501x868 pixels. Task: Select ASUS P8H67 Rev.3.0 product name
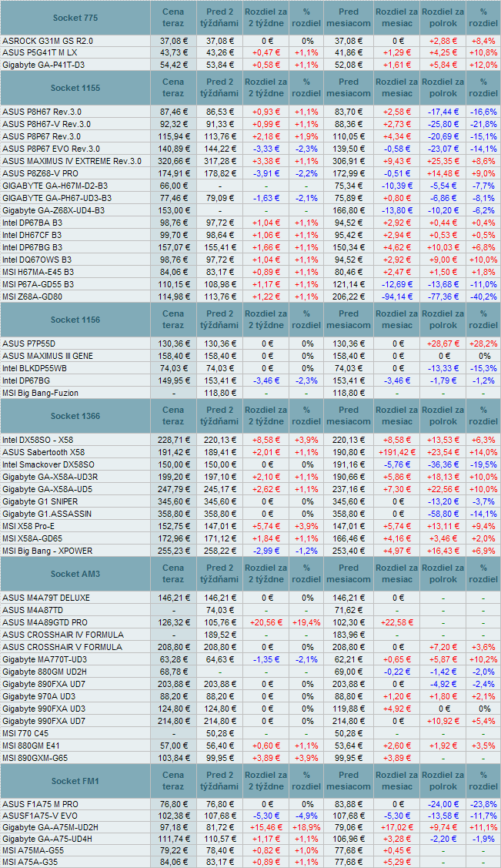(42, 112)
